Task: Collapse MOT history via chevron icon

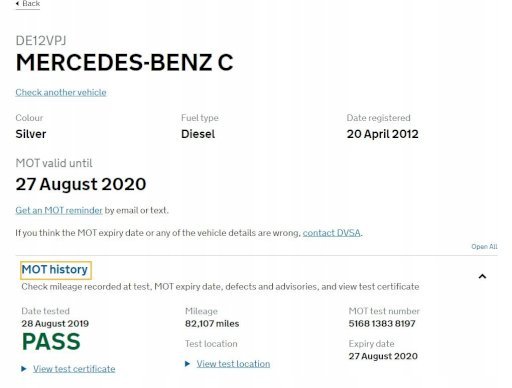Action: click(x=482, y=276)
